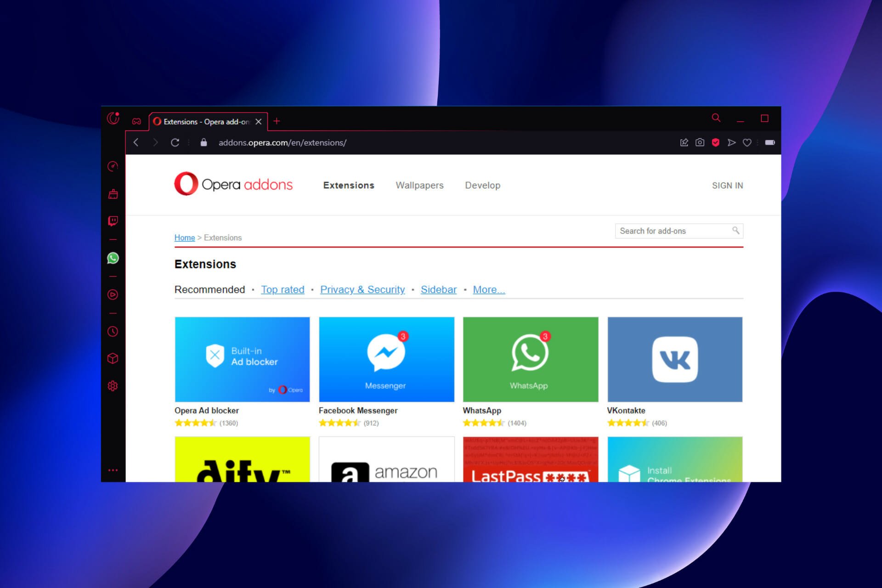Screen dimensions: 882x588
Task: Expand the Sidebar category filter
Action: [x=439, y=289]
